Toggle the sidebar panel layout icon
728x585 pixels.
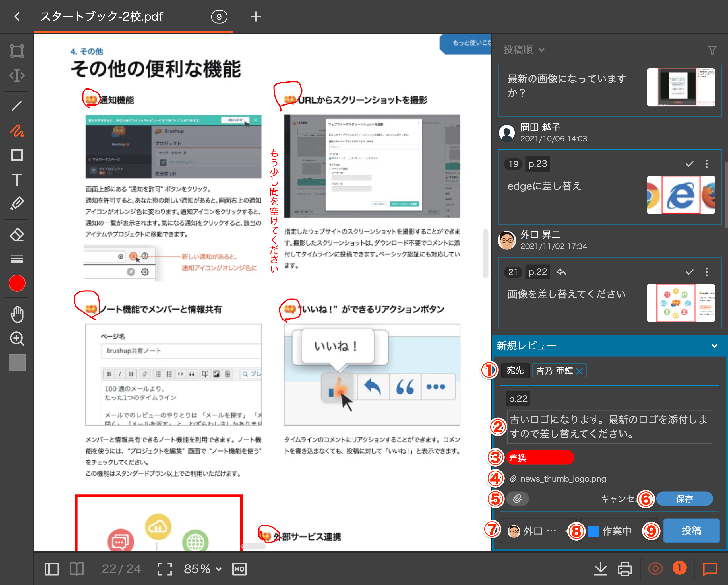(x=52, y=569)
